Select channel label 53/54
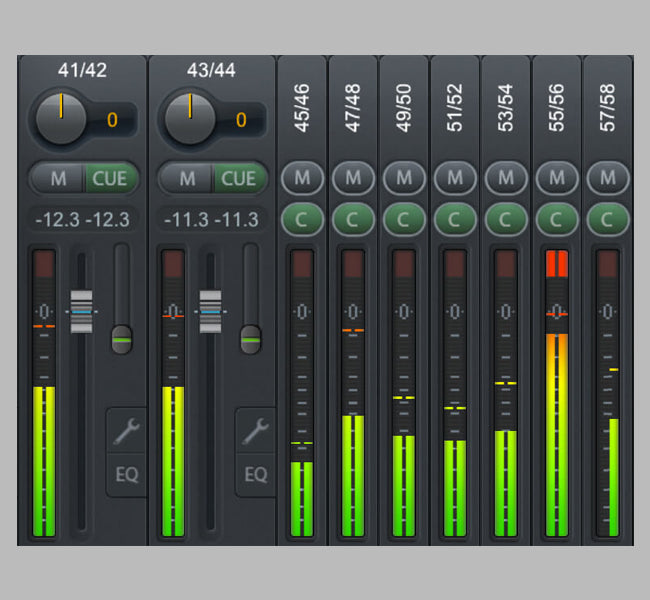The image size is (650, 600). [506, 108]
